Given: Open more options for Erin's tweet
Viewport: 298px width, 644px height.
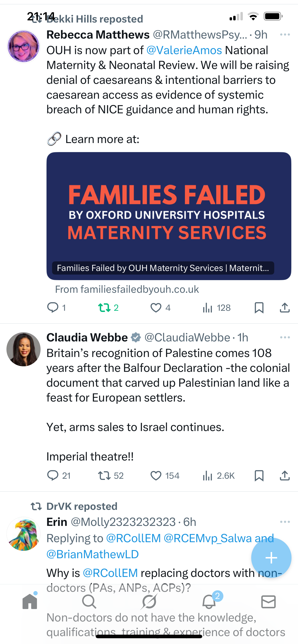Looking at the screenshot, I should point(285,522).
